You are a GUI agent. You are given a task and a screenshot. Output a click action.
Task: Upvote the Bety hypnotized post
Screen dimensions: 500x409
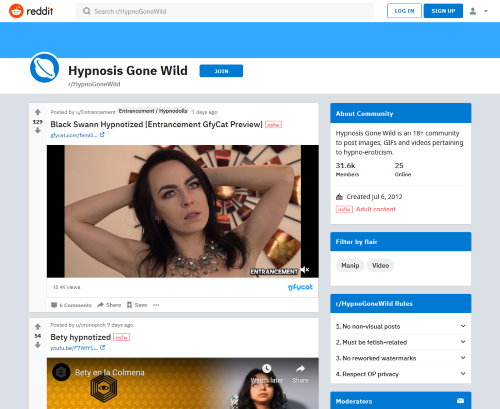point(38,327)
